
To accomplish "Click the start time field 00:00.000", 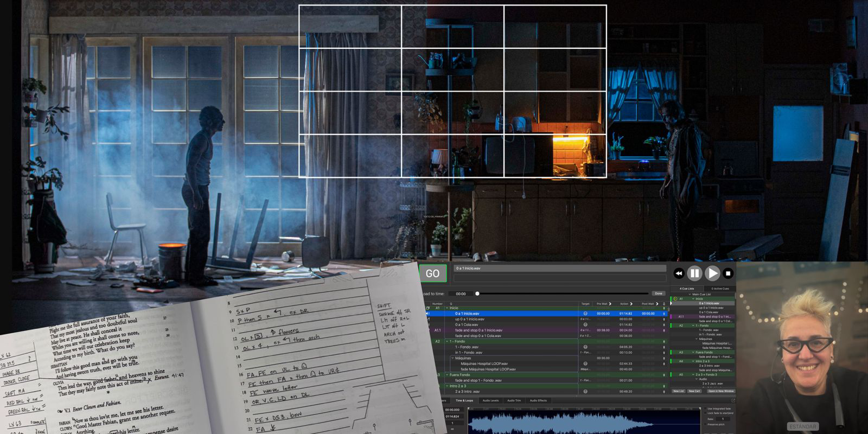I will (452, 410).
